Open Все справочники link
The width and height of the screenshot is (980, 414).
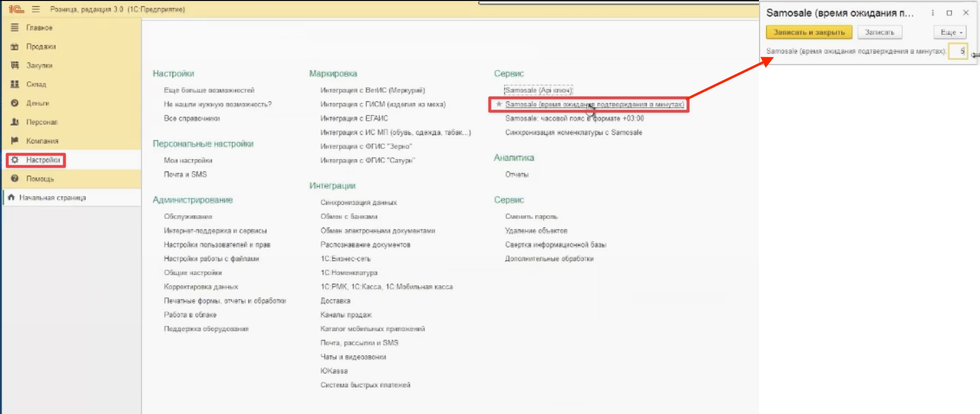click(x=192, y=118)
